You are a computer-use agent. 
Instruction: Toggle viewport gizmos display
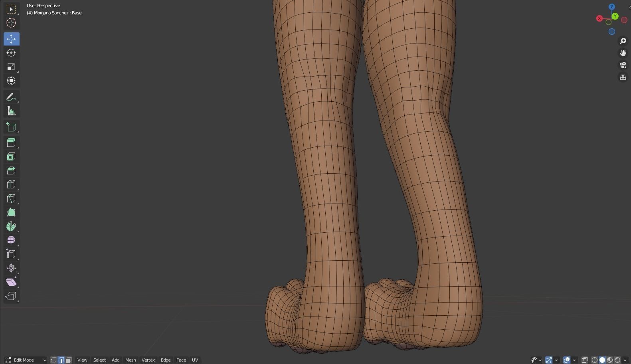click(x=549, y=360)
